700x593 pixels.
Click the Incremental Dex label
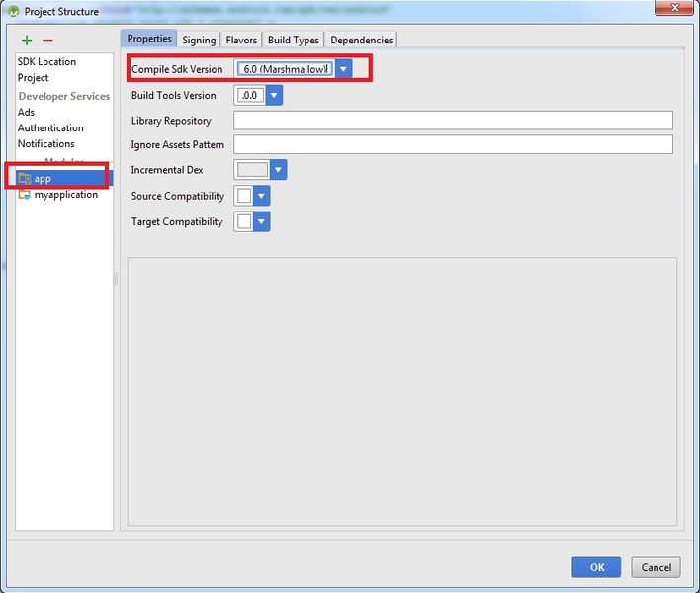[x=166, y=170]
